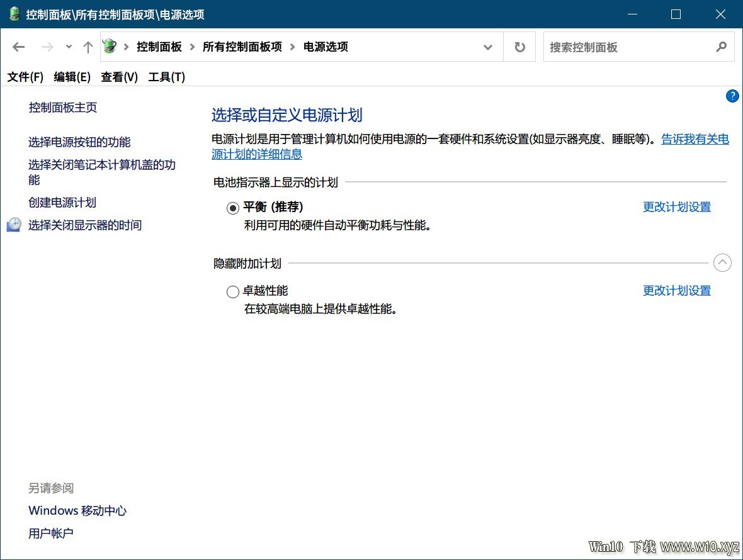Viewport: 743px width, 560px height.
Task: Click the battery icon in address bar
Action: point(110,47)
